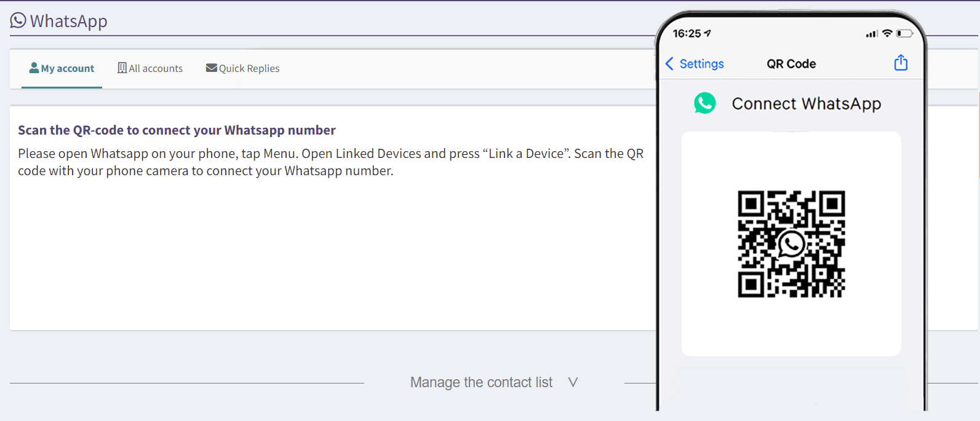980x421 pixels.
Task: Click the phone's cellular signal bars
Action: pyautogui.click(x=872, y=34)
